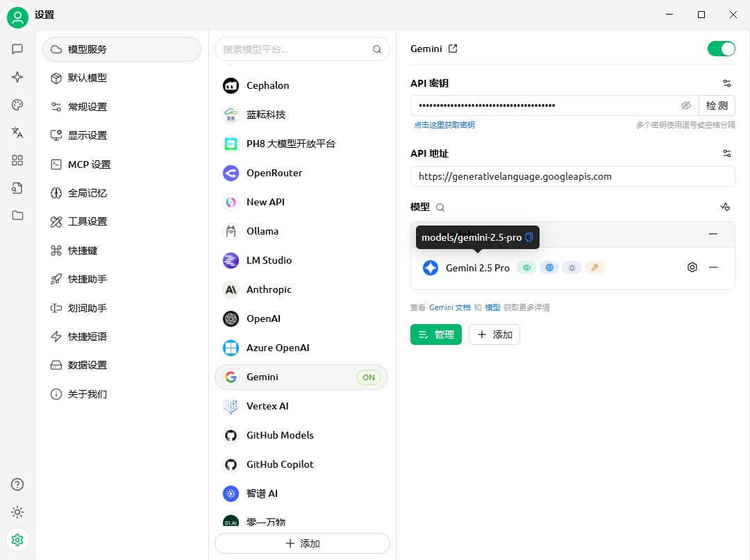Open 显示设置 settings section

pos(122,135)
